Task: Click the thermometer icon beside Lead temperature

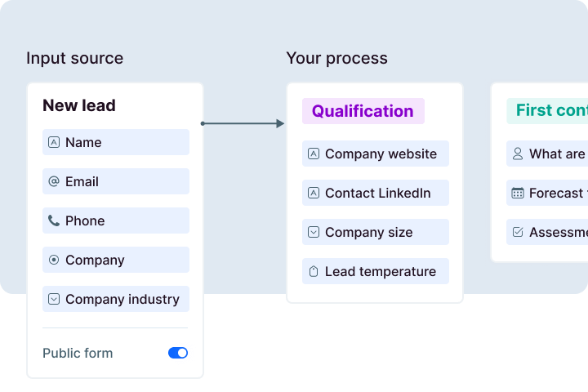Action: pos(314,271)
